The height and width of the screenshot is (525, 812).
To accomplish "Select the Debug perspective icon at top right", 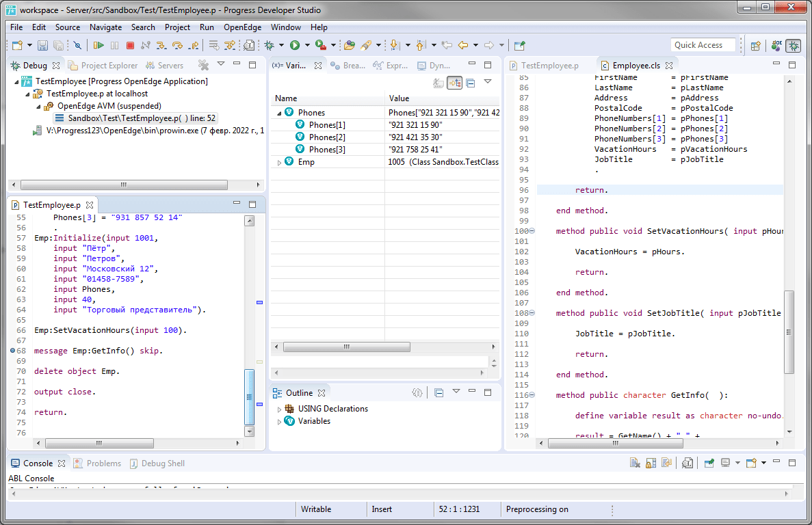I will click(x=794, y=46).
